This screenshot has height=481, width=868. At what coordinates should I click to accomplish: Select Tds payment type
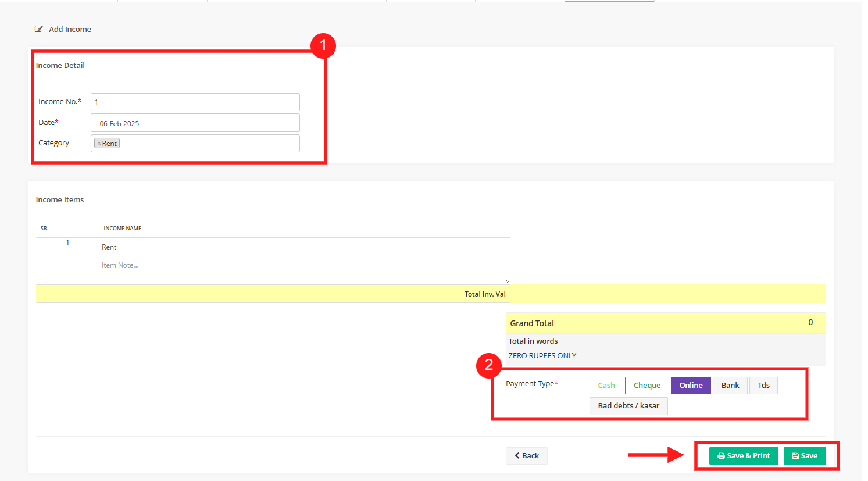pos(763,386)
